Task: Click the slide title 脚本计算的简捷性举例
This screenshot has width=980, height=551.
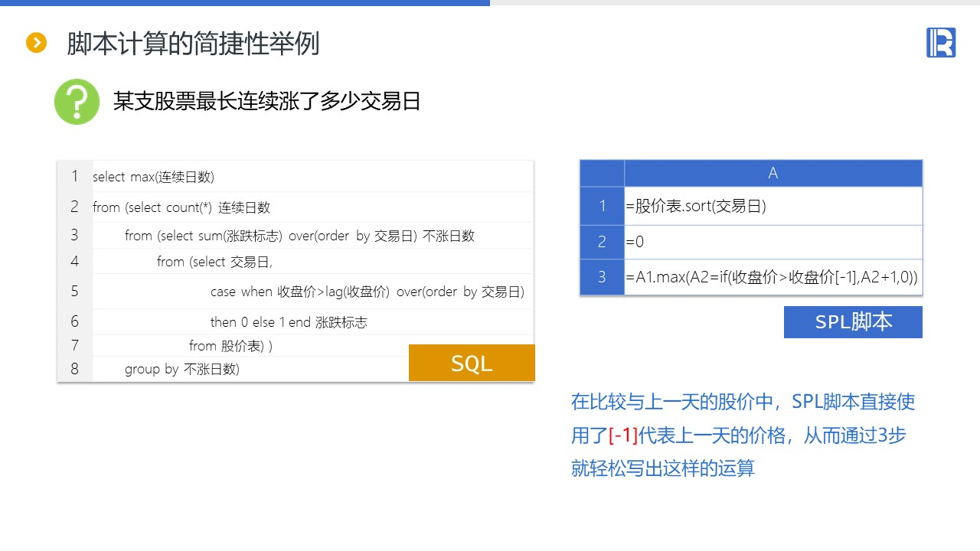Action: pyautogui.click(x=193, y=44)
